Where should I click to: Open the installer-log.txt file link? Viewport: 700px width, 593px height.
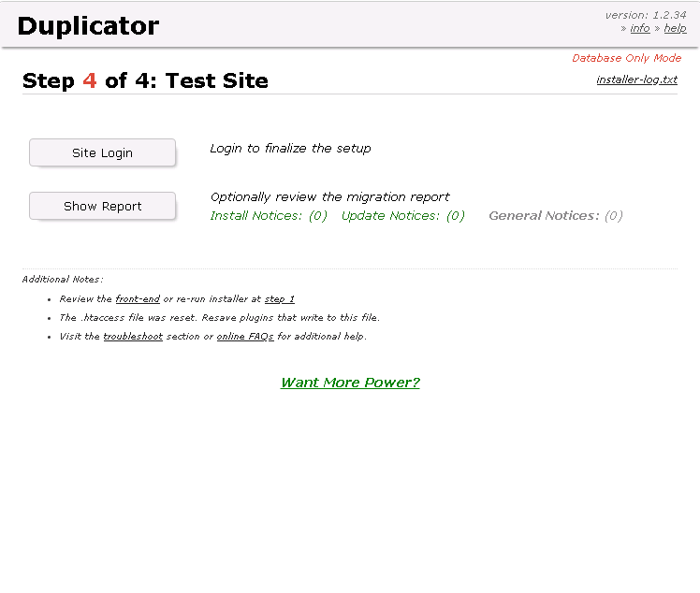click(636, 80)
